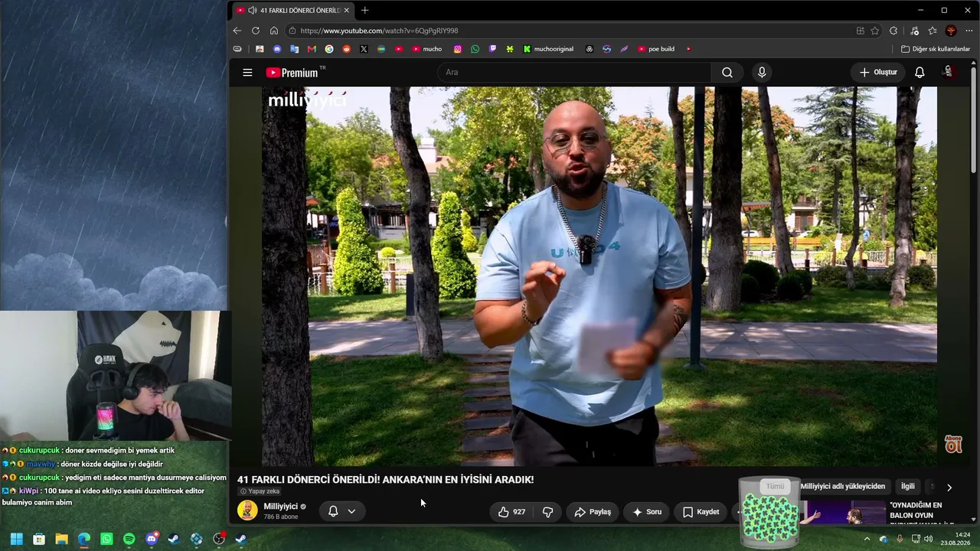Reload the YouTube page

[x=256, y=31]
